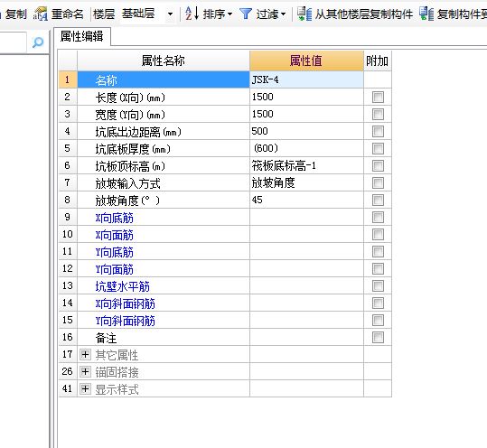Check the 附加 box for X向面筋
Image resolution: width=487 pixels, height=448 pixels.
pos(378,235)
